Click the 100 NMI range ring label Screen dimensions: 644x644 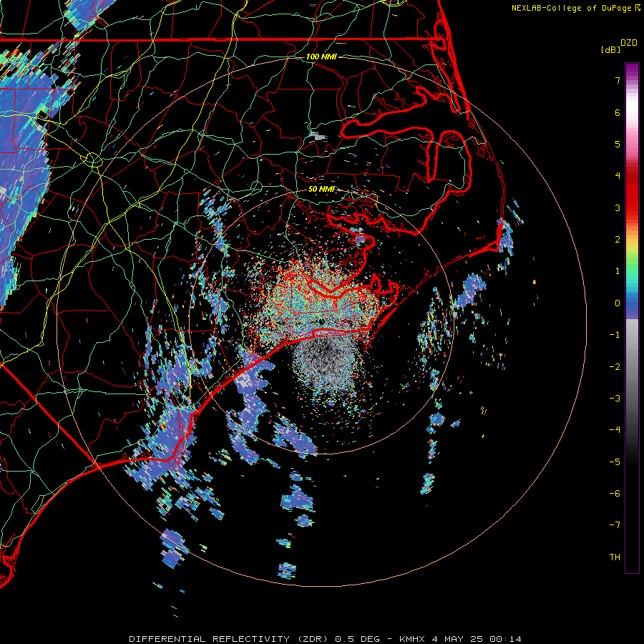point(321,57)
